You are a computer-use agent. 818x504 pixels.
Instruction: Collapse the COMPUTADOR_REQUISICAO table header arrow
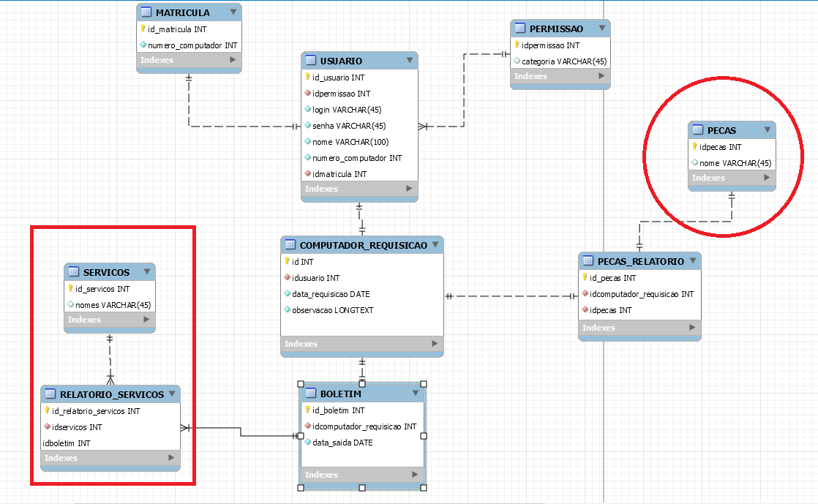[435, 245]
